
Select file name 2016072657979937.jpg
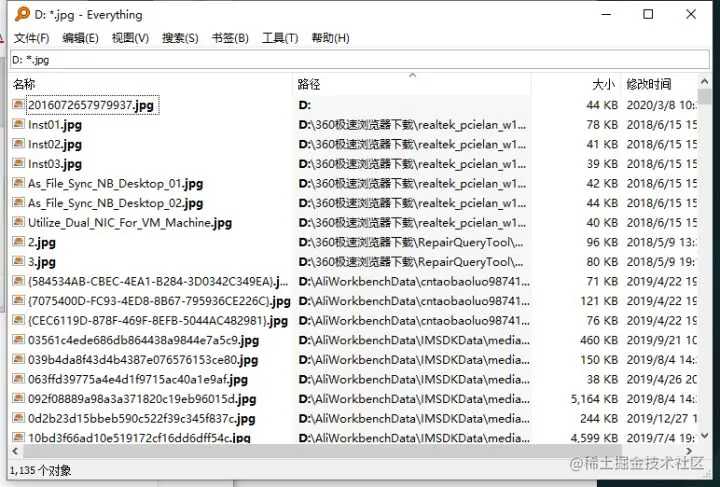coord(90,105)
